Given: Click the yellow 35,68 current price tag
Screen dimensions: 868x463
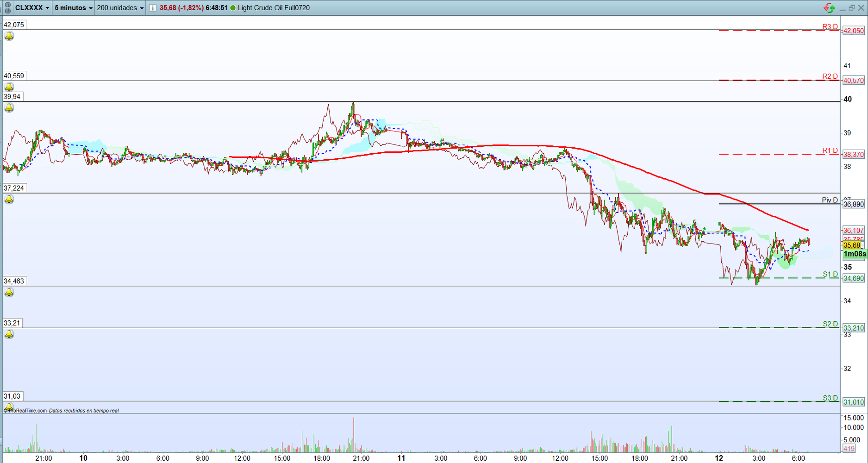Looking at the screenshot, I should pos(852,245).
